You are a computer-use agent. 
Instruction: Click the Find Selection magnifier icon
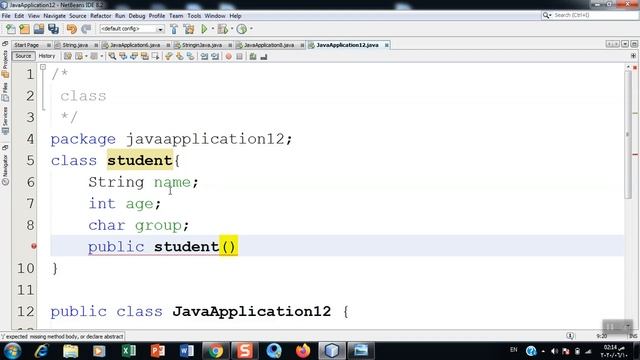tap(112, 56)
